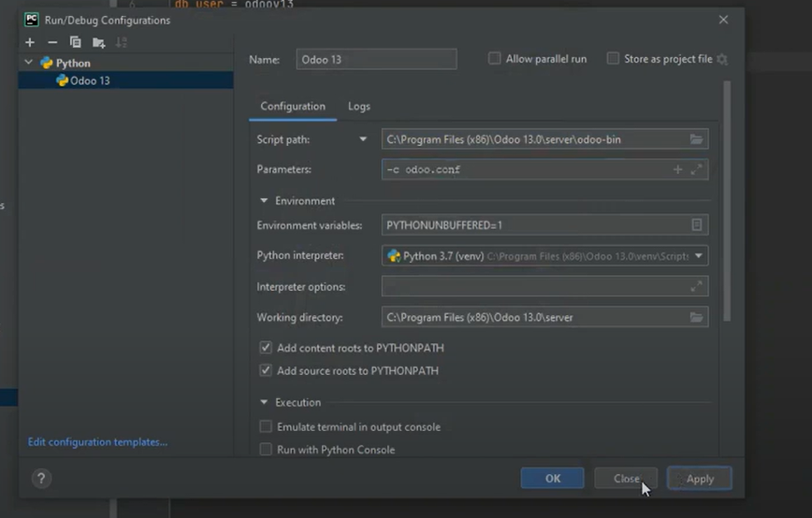Viewport: 812px width, 518px height.
Task: Remove the selected configuration
Action: point(52,42)
